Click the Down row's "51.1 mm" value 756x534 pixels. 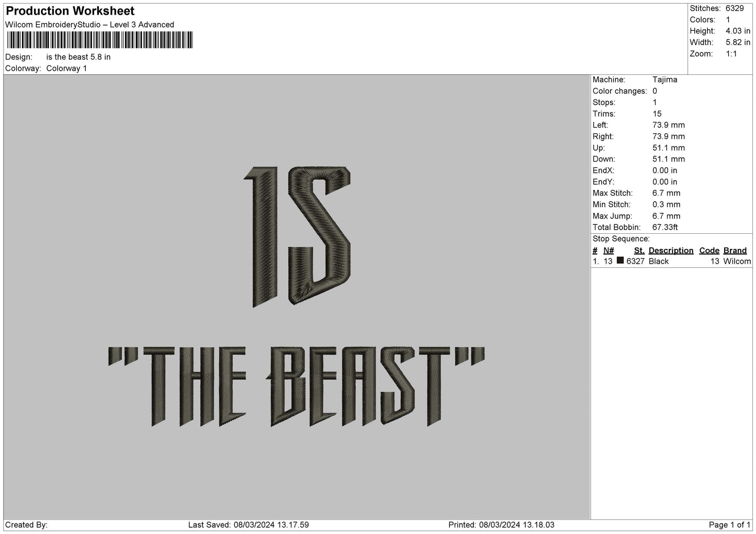click(669, 159)
